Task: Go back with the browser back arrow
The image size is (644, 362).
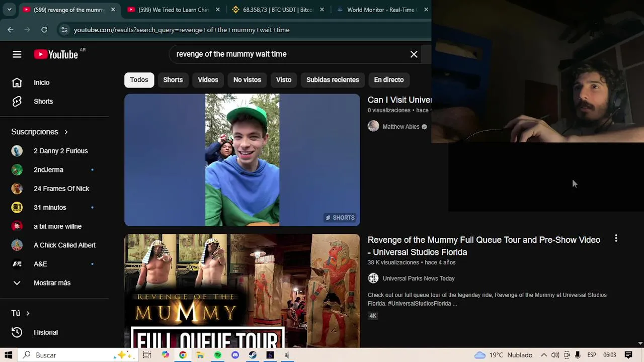Action: click(x=11, y=30)
